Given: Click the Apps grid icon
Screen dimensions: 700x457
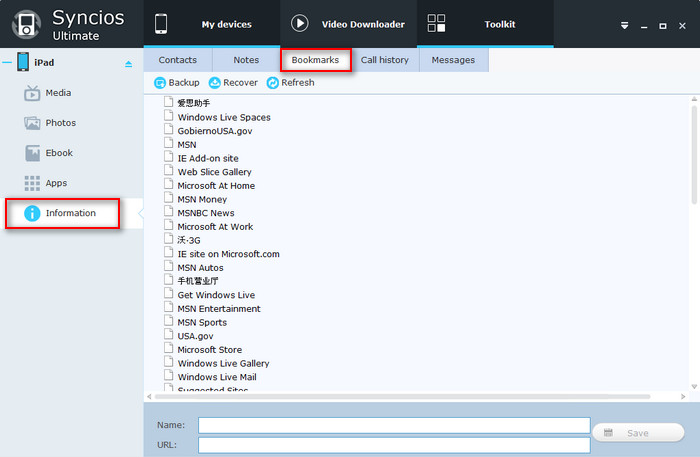Looking at the screenshot, I should tap(32, 183).
